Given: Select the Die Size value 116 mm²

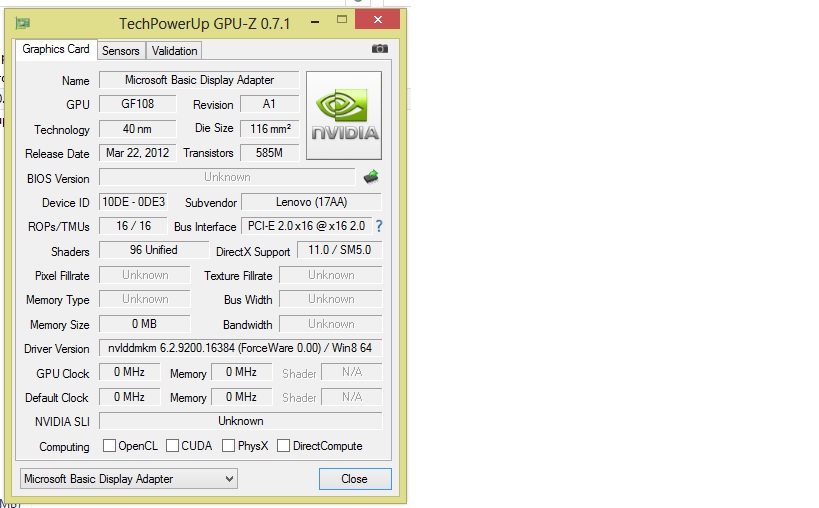Looking at the screenshot, I should 269,128.
